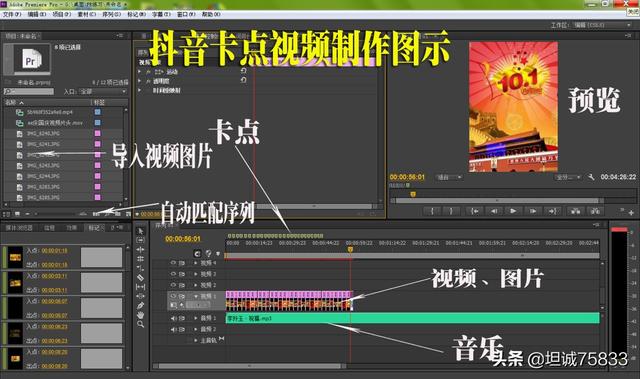
Task: Select the Razor tool
Action: pos(140,278)
